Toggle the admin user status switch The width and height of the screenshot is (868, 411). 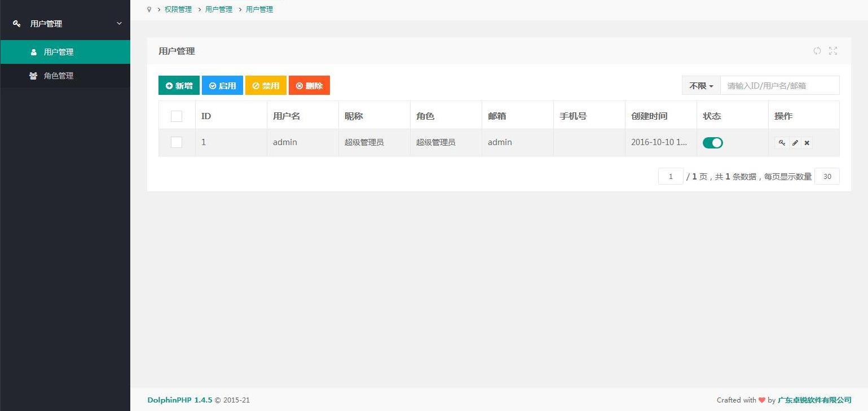pyautogui.click(x=712, y=143)
